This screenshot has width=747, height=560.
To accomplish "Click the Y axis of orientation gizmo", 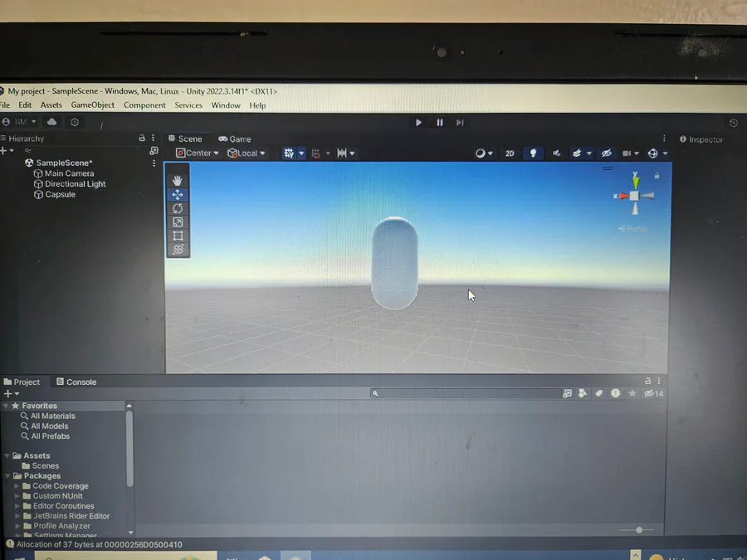I will 636,181.
